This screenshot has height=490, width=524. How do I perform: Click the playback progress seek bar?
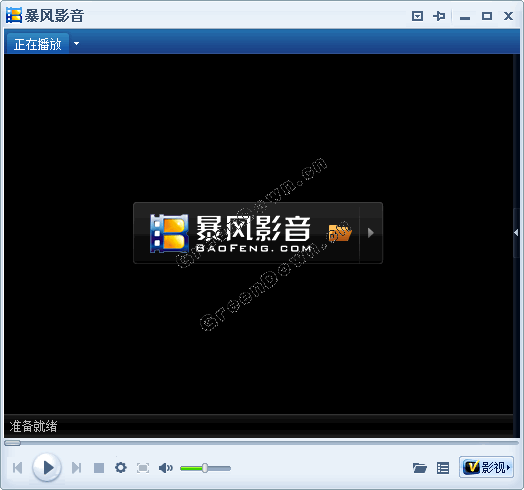pyautogui.click(x=261, y=443)
